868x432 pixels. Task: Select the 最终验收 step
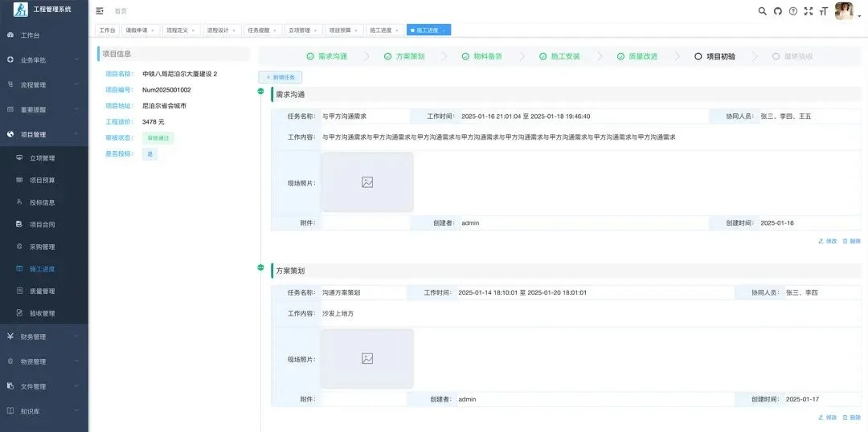click(x=792, y=56)
